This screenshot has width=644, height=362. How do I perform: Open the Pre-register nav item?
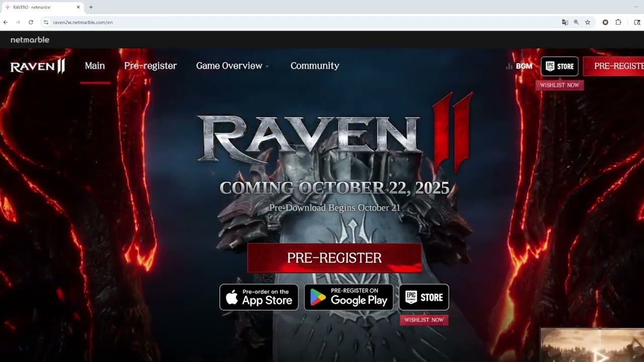point(150,66)
